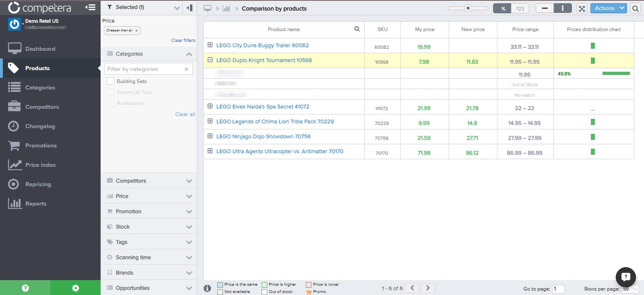Switch to percent view with the % toggle
Viewport: 644px width, 295px height.
pos(503,8)
